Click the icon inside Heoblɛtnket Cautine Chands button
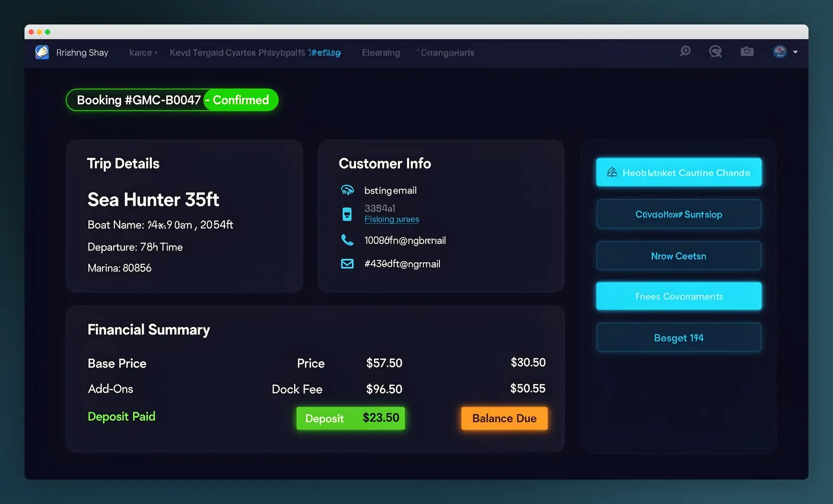The width and height of the screenshot is (833, 504). 612,172
